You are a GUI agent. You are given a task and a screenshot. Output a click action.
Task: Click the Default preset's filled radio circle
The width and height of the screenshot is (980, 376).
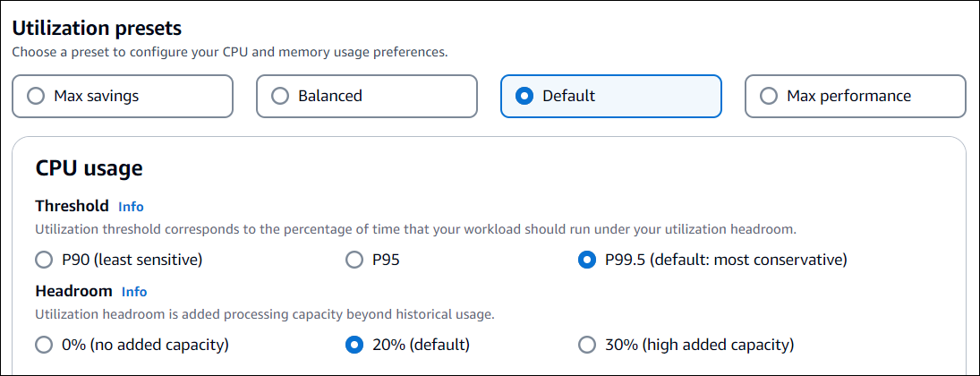[x=525, y=96]
